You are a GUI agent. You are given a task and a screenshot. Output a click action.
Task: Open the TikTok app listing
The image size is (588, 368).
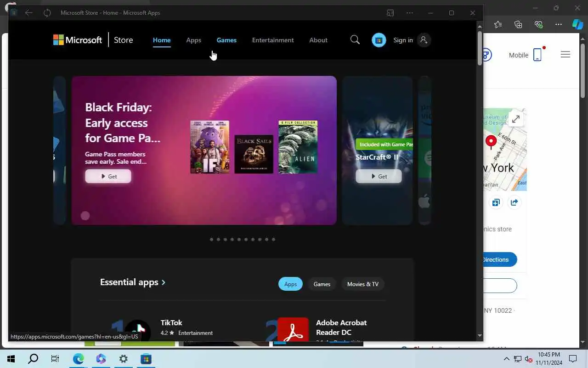tap(171, 322)
